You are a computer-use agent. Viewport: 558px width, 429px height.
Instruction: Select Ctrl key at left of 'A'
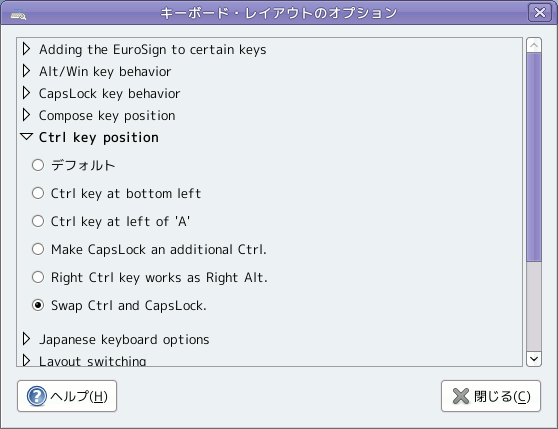pyautogui.click(x=38, y=221)
